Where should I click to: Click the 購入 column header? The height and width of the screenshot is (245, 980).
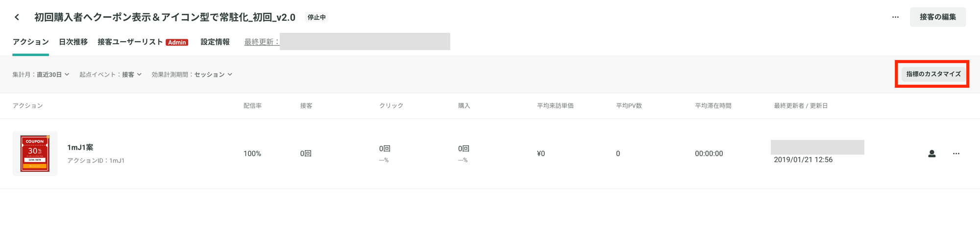click(x=464, y=106)
